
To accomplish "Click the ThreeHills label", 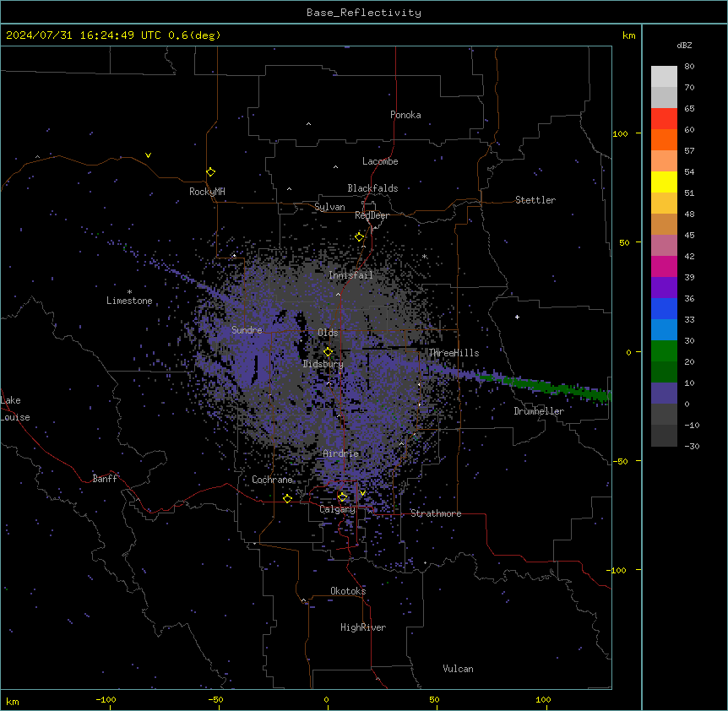I will 454,353.
